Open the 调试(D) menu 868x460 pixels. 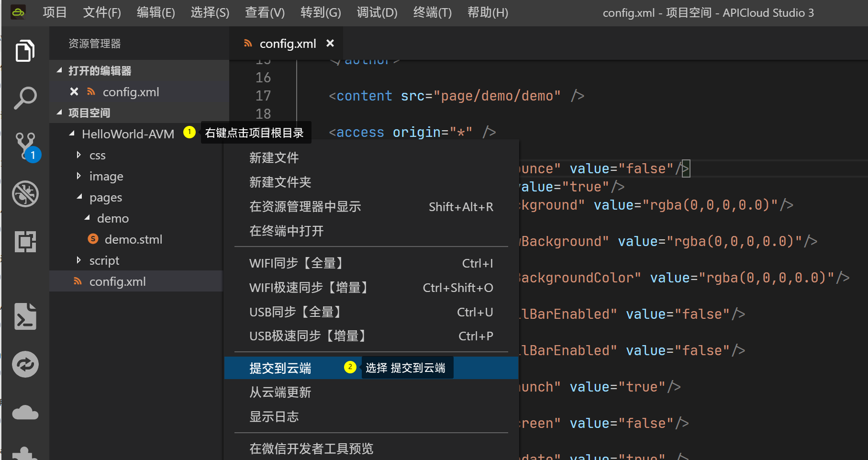(377, 12)
